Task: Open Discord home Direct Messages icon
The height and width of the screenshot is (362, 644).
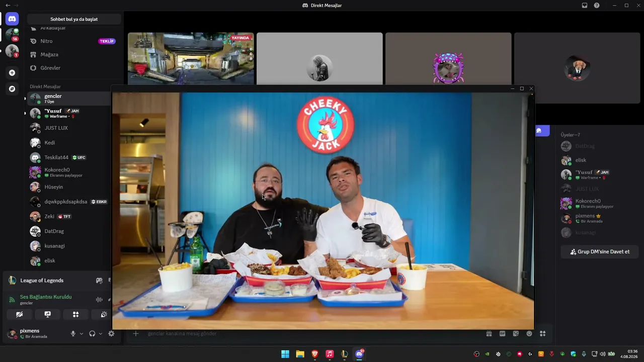Action: pyautogui.click(x=12, y=19)
